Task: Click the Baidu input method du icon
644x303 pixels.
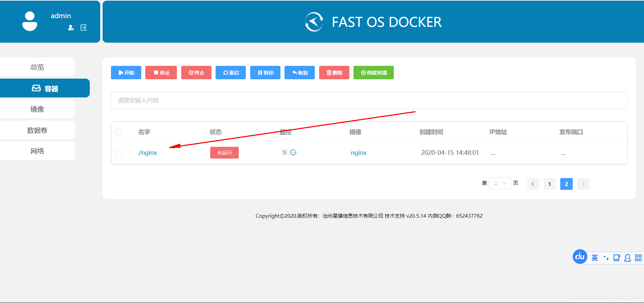Action: pos(580,257)
